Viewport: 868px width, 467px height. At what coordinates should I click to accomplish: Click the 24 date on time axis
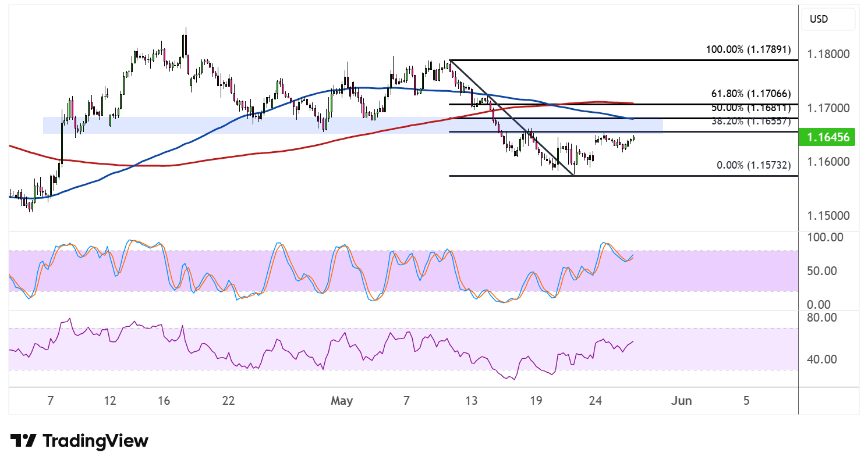pyautogui.click(x=596, y=401)
